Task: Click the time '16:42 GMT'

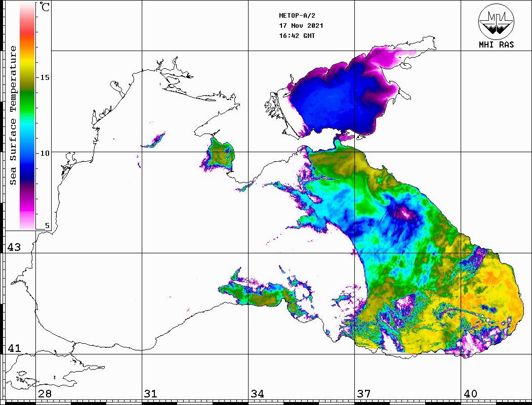Action: [x=297, y=36]
